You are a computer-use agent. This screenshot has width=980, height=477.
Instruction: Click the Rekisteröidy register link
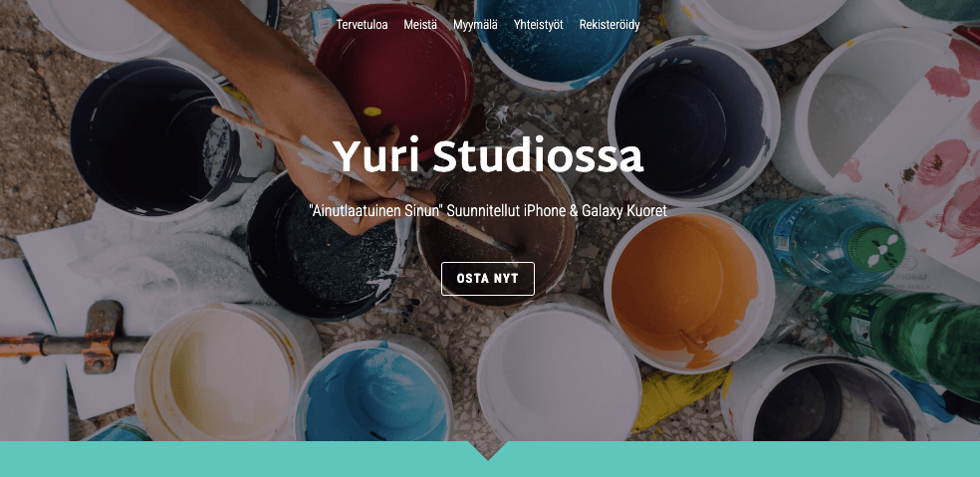610,25
